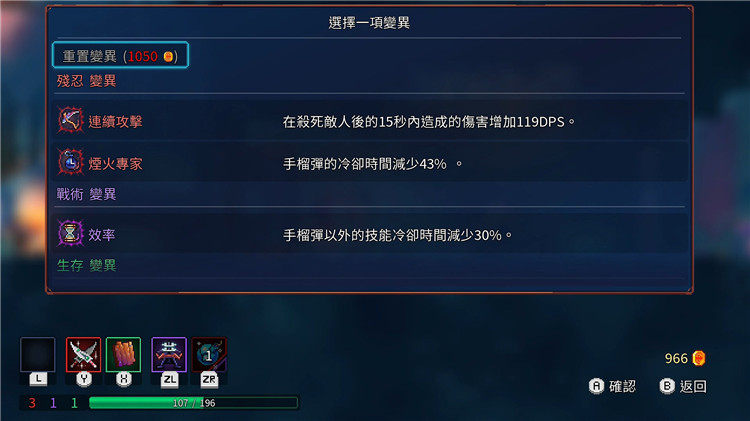Click the red brutality stat number 3
The width and height of the screenshot is (750, 421).
click(x=32, y=403)
